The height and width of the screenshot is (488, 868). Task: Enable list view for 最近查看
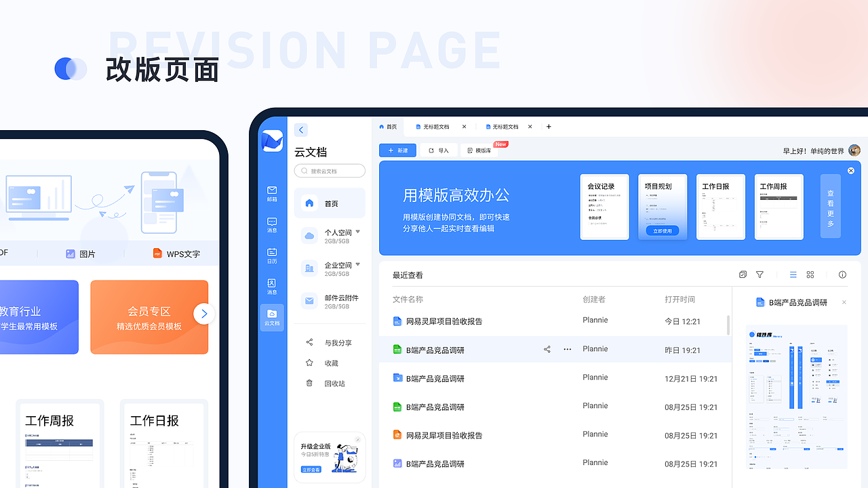(793, 274)
